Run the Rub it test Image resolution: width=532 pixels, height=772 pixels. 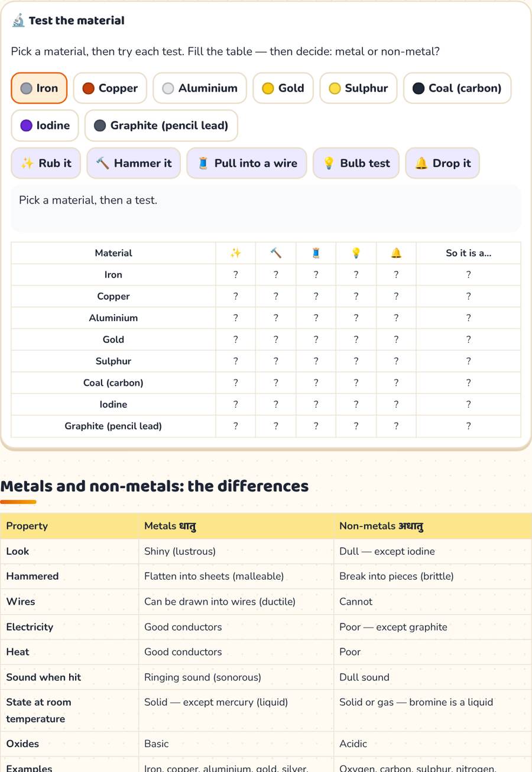46,163
